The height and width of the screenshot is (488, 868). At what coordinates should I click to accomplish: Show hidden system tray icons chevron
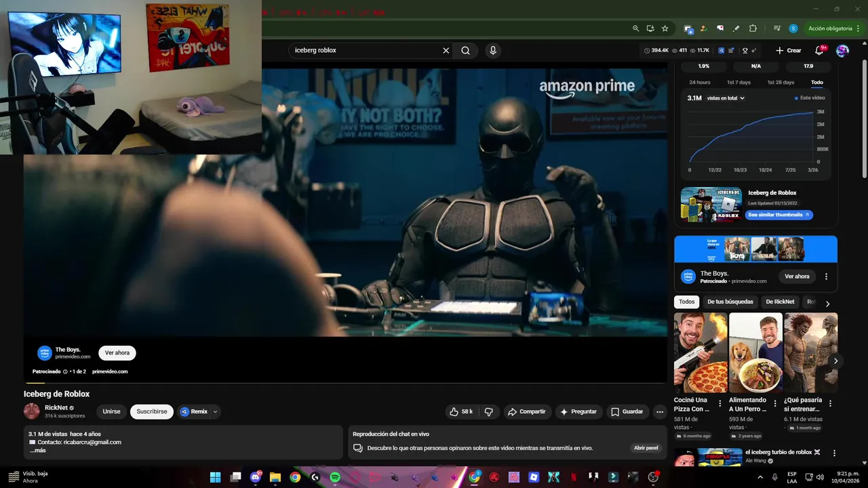[759, 477]
